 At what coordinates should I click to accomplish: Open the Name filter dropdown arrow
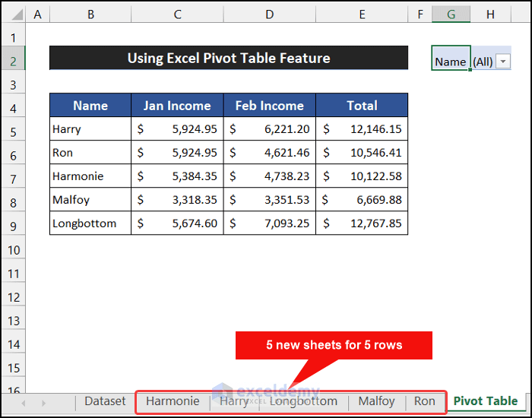pyautogui.click(x=503, y=62)
